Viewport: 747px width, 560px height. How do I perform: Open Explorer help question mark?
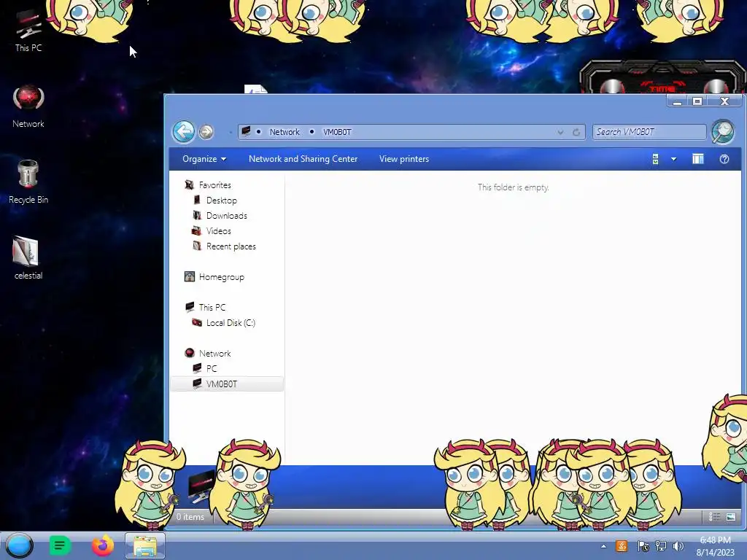(724, 159)
